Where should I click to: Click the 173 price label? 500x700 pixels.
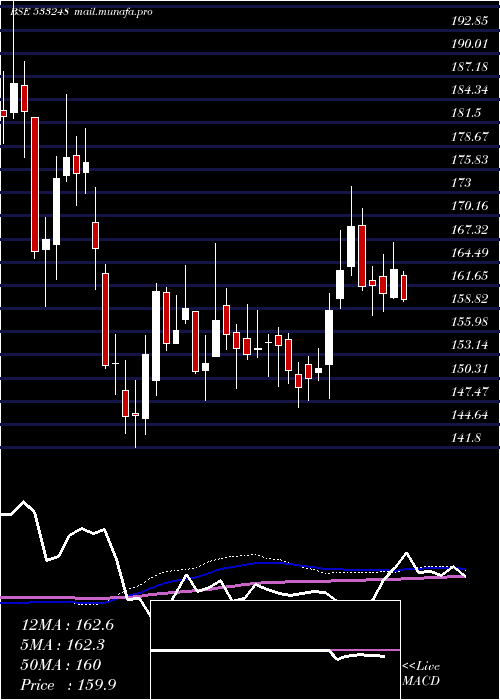coord(461,183)
